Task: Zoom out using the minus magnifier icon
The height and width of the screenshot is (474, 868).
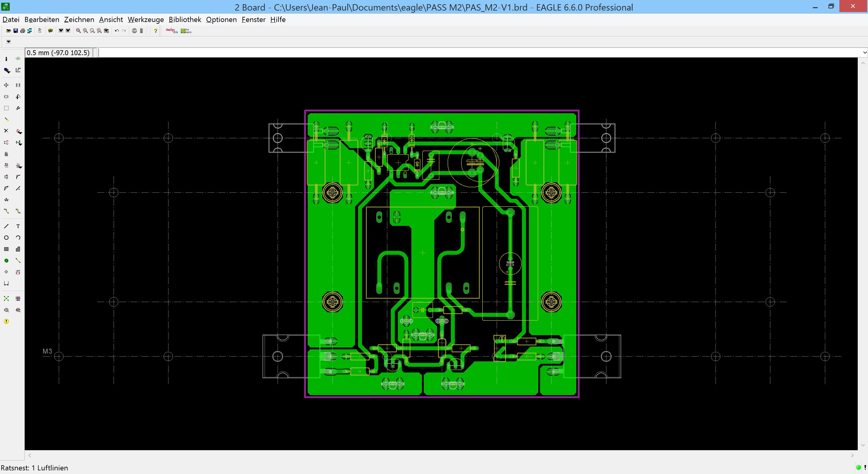Action: point(92,31)
